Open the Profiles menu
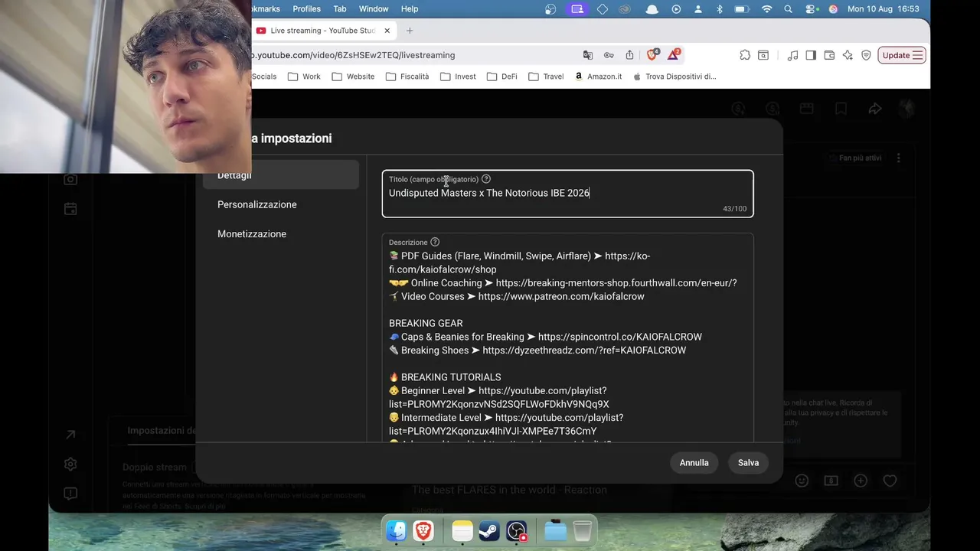Viewport: 980px width, 551px height. [306, 9]
